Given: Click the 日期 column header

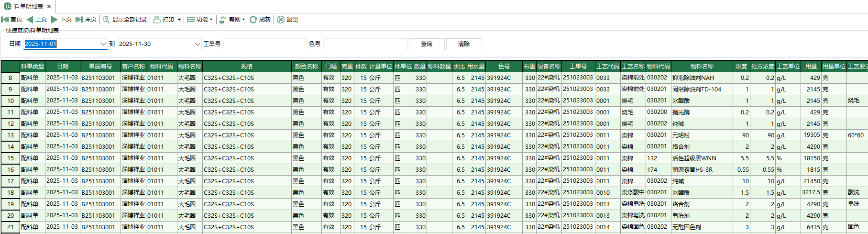Looking at the screenshot, I should (63, 67).
